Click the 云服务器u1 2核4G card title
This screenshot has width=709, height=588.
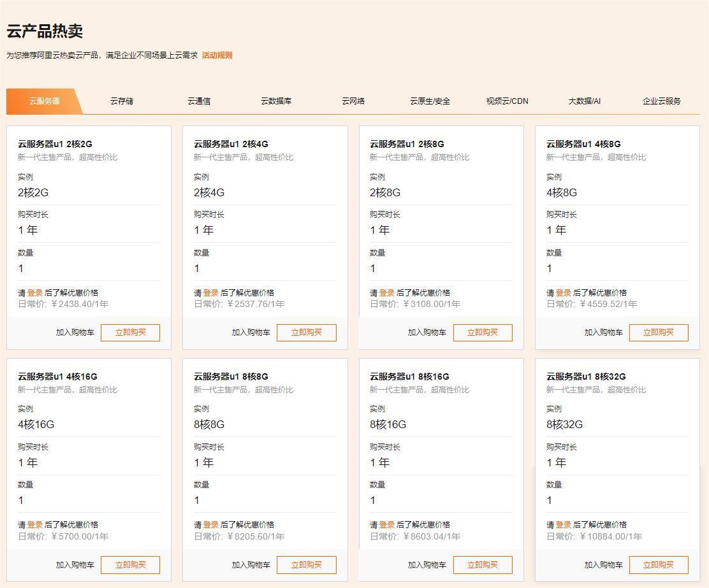[x=231, y=144]
